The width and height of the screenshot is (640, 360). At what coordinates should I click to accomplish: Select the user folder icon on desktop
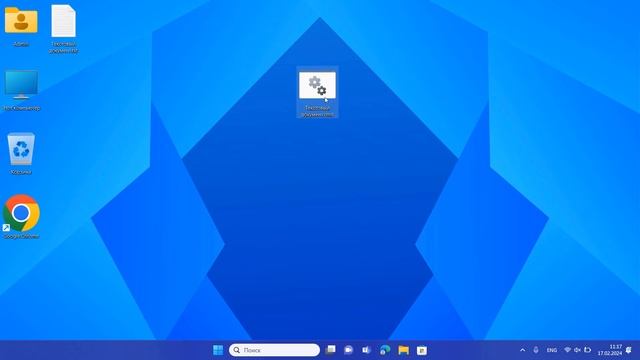pyautogui.click(x=21, y=20)
